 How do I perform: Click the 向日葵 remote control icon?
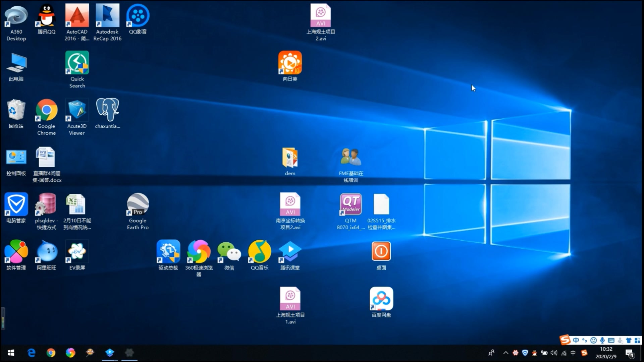click(x=290, y=63)
